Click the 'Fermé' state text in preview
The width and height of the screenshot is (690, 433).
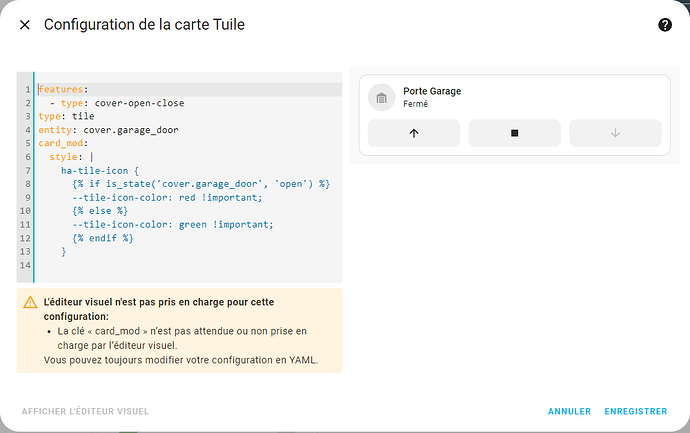click(415, 104)
